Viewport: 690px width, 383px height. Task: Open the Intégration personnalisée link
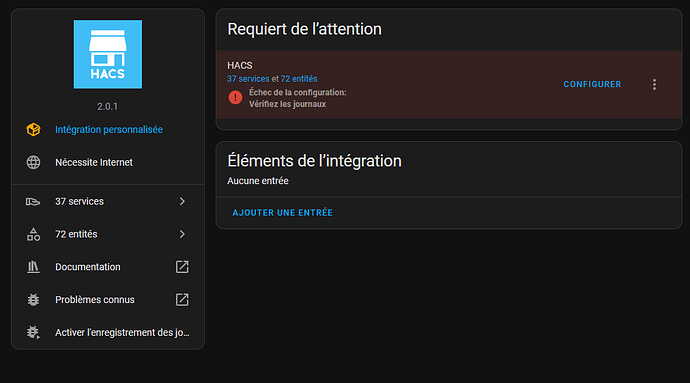109,129
